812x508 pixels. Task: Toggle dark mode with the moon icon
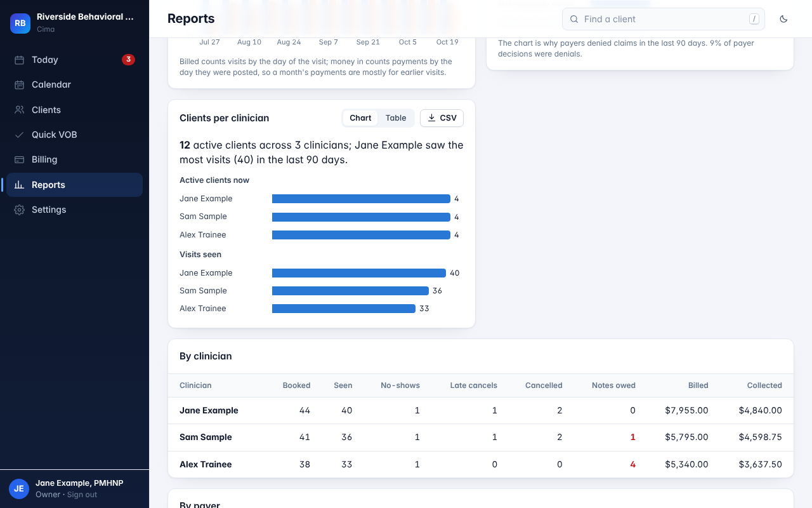pos(783,19)
